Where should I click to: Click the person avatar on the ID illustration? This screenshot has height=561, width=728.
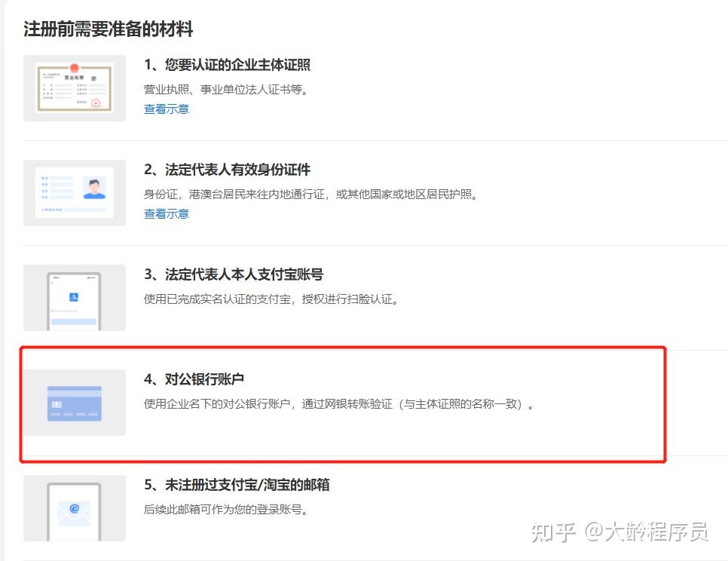[96, 186]
